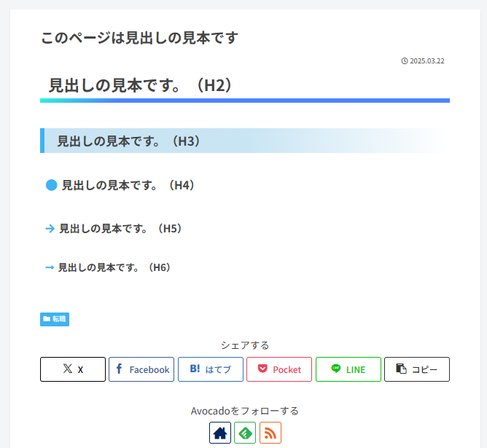Open the home icon under follow section
This screenshot has height=448, width=487.
[220, 433]
